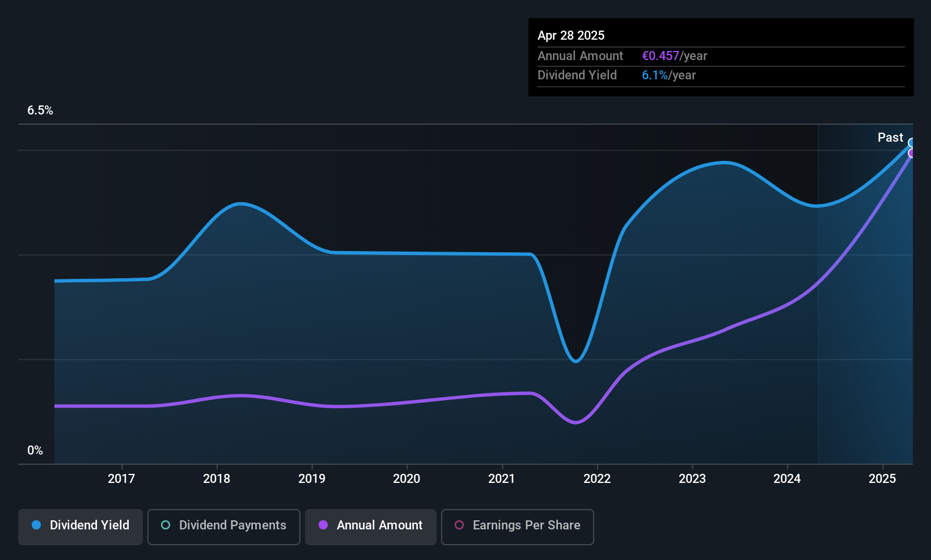931x560 pixels.
Task: Disable the Annual Amount series
Action: (370, 527)
